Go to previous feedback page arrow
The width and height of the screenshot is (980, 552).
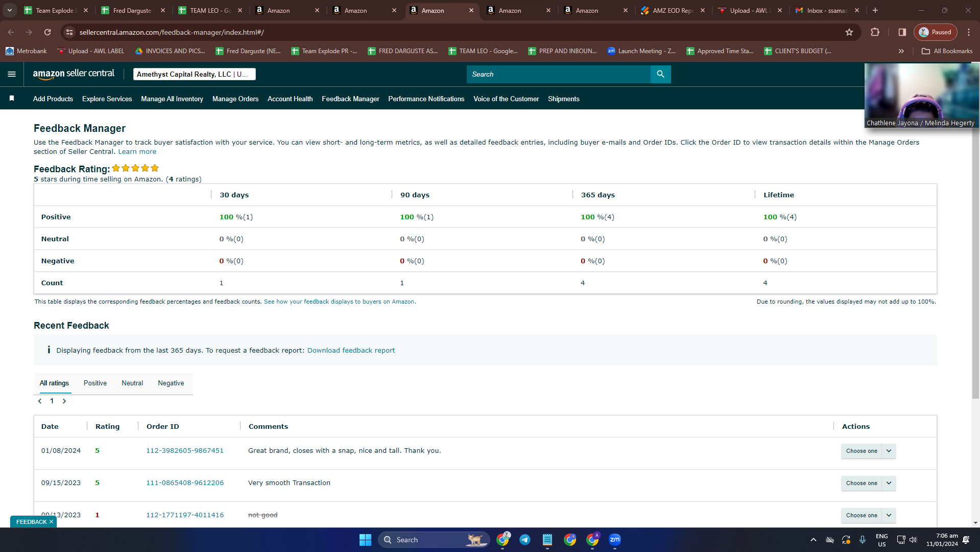(x=40, y=401)
